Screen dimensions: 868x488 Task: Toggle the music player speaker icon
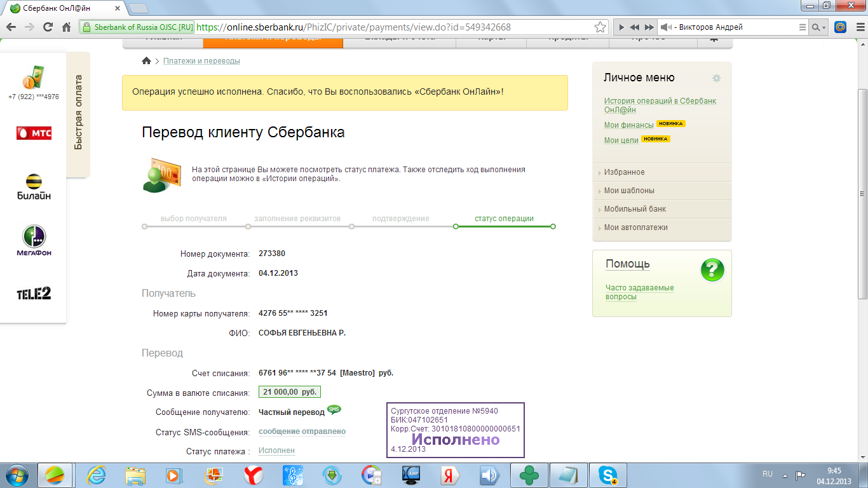(x=665, y=27)
